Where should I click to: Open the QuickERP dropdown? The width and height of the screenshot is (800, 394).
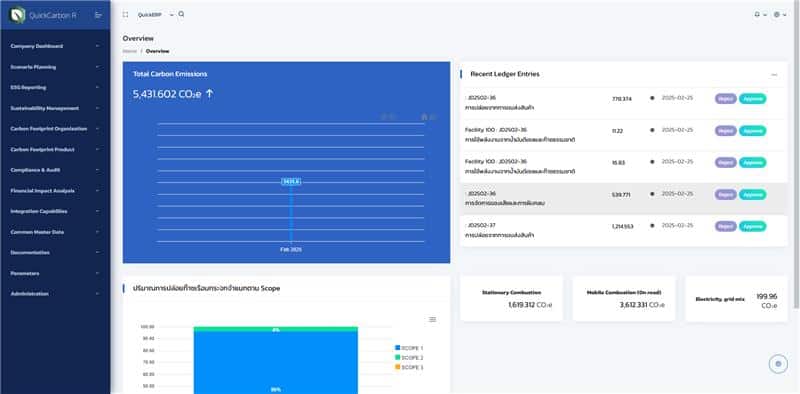tap(156, 15)
